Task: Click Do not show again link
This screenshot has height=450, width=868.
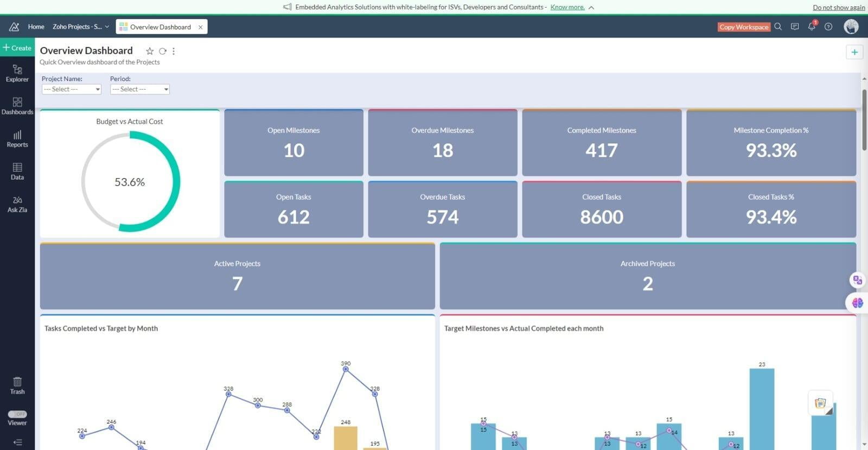Action: pos(839,8)
